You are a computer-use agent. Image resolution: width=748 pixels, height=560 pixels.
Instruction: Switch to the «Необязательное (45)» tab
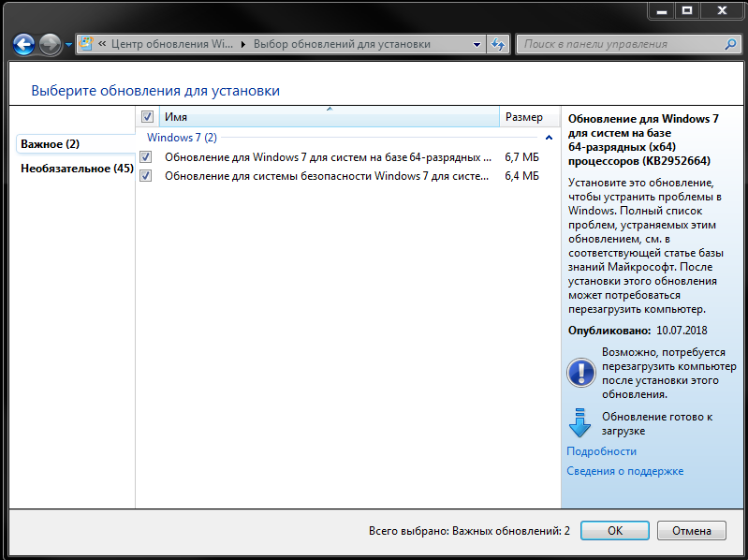[x=77, y=169]
